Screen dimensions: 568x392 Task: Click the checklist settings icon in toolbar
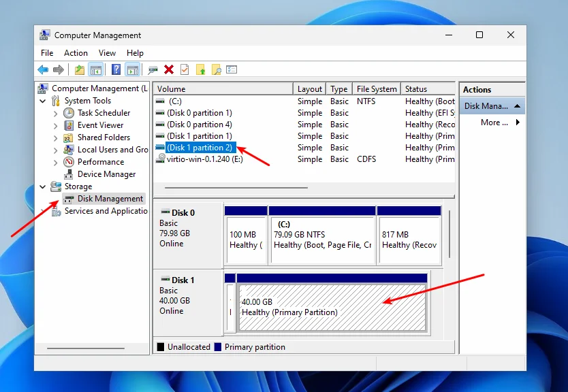pyautogui.click(x=232, y=69)
